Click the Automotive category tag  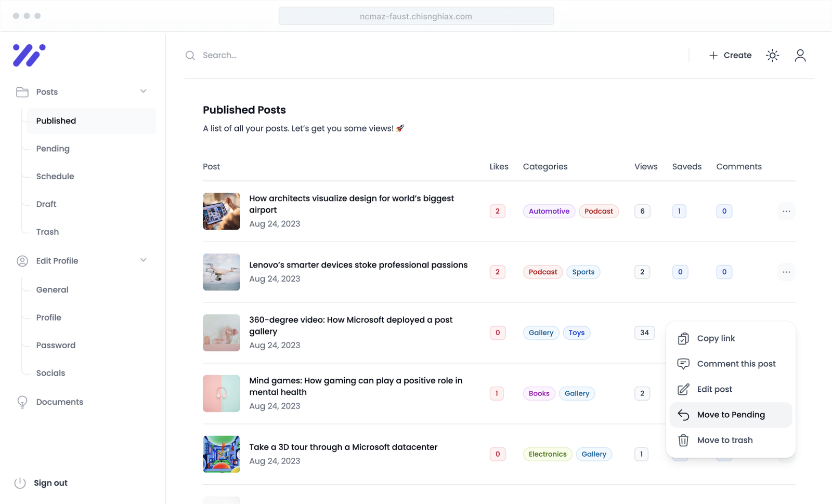(x=549, y=211)
